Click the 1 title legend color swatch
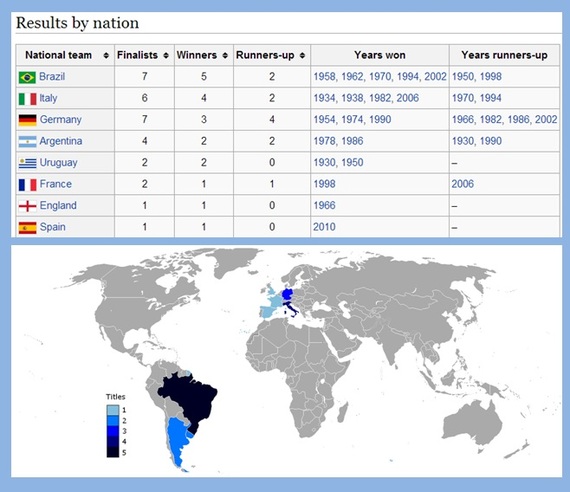570x492 pixels. (x=113, y=410)
